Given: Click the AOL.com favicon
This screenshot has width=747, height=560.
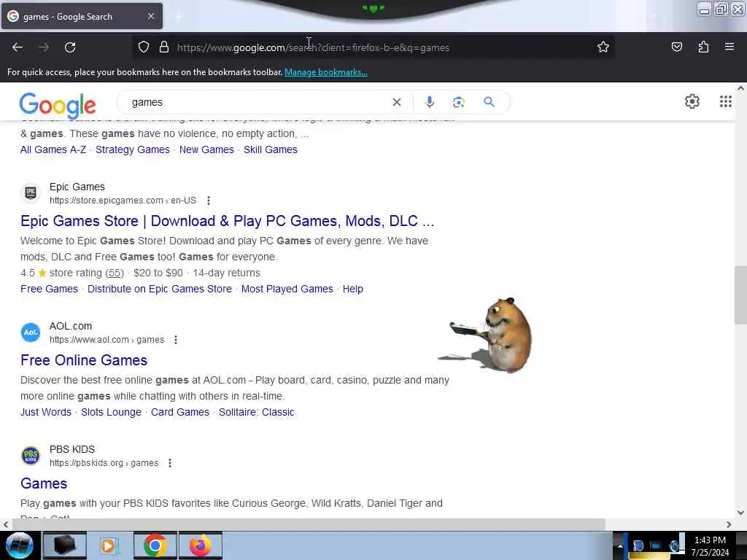Looking at the screenshot, I should coord(31,332).
